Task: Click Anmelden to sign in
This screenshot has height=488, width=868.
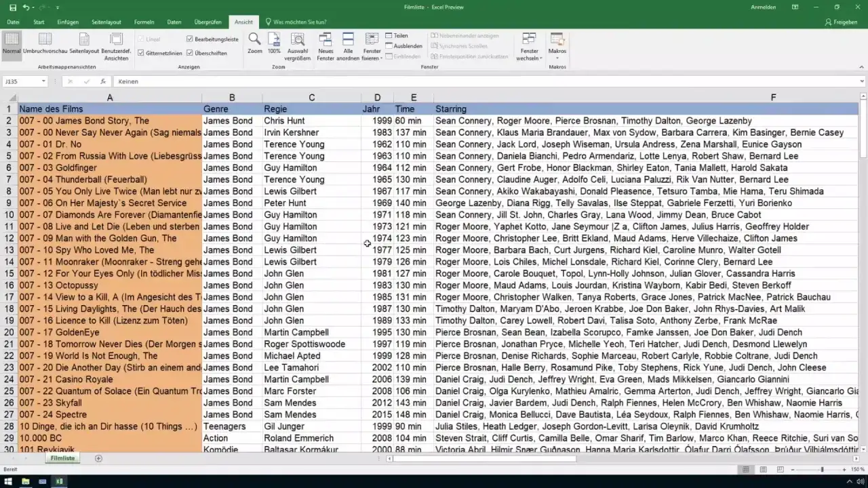Action: pyautogui.click(x=762, y=7)
